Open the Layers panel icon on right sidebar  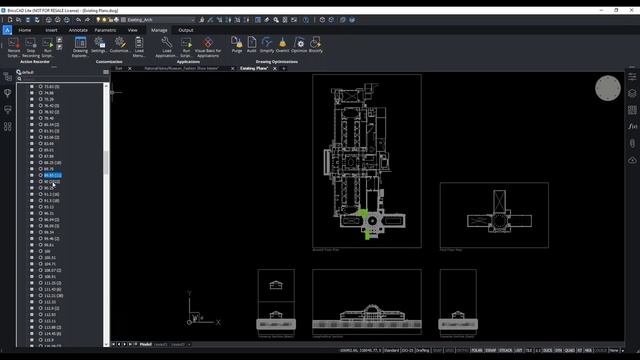(632, 93)
